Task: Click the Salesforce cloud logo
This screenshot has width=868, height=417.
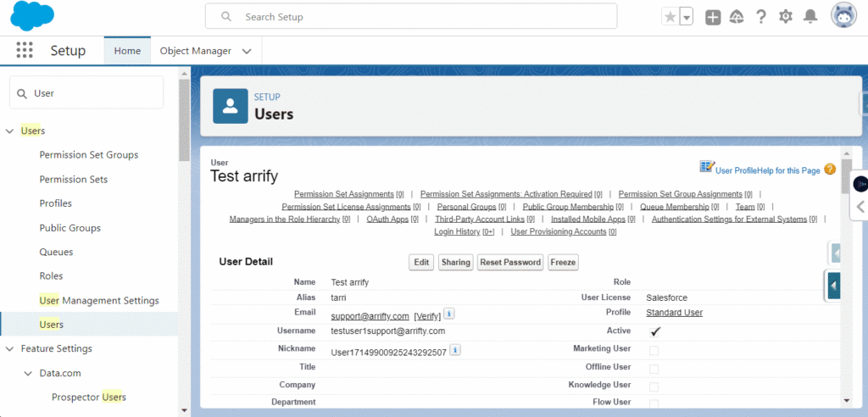Action: point(32,16)
